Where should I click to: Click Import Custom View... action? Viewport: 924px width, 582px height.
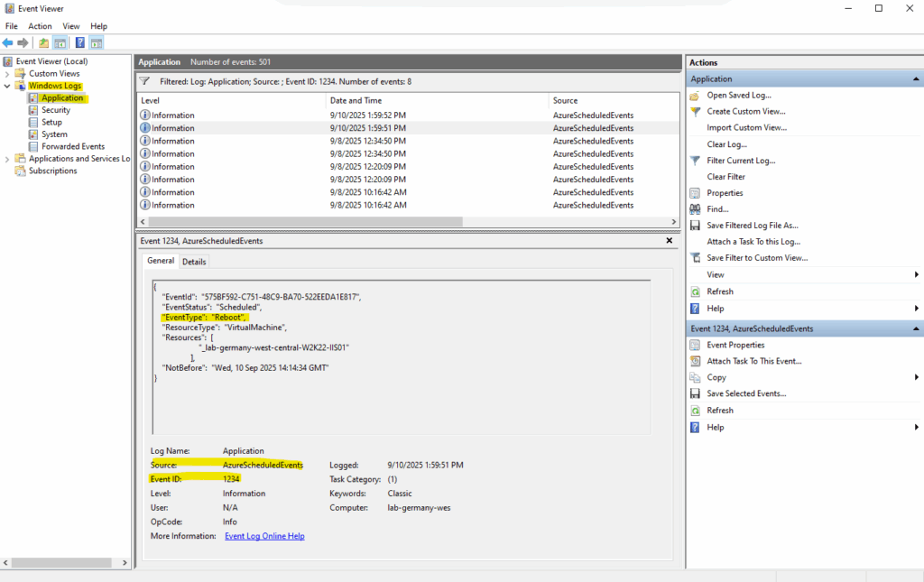[746, 128]
